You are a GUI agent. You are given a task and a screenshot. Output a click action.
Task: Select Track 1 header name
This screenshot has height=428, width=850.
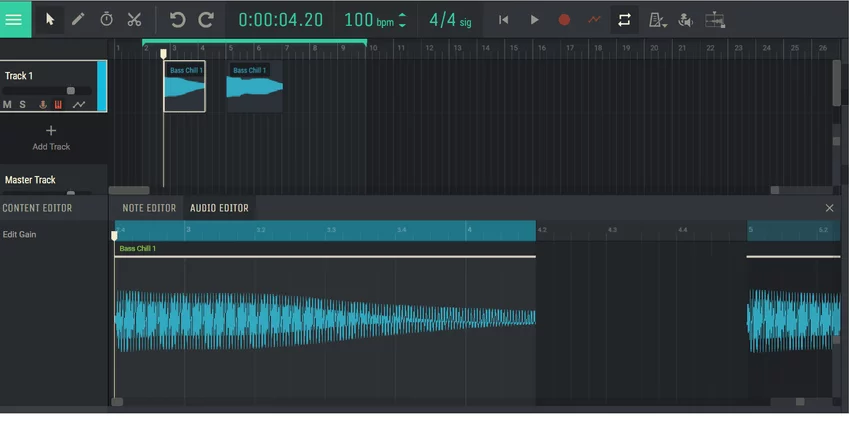(x=19, y=76)
